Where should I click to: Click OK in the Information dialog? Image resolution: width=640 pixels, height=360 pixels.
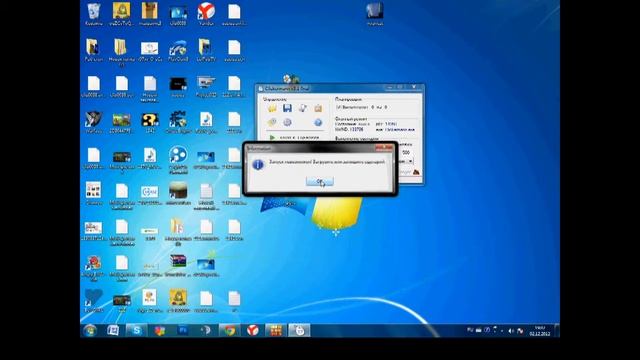[320, 181]
